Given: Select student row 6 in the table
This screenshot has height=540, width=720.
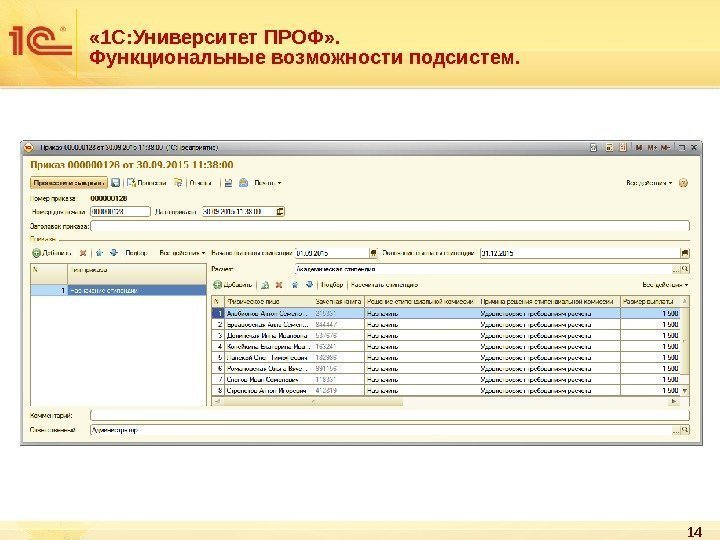Looking at the screenshot, I should 446,368.
